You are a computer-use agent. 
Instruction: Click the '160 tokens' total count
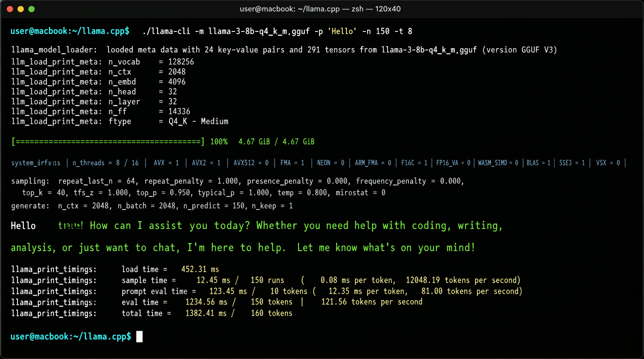[271, 313]
